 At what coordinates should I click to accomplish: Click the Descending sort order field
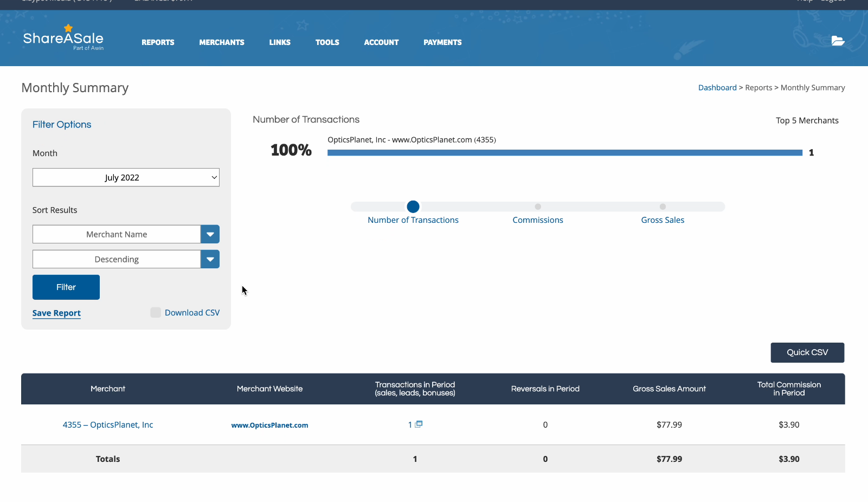pyautogui.click(x=117, y=259)
